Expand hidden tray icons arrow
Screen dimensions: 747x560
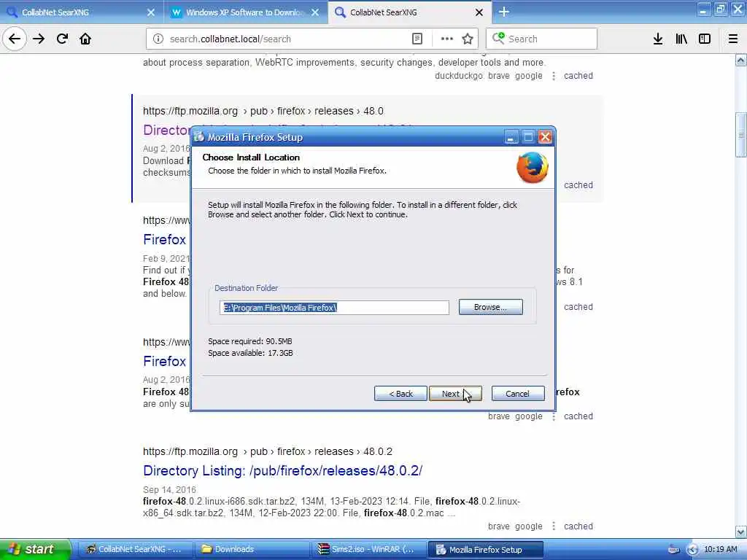[692, 550]
